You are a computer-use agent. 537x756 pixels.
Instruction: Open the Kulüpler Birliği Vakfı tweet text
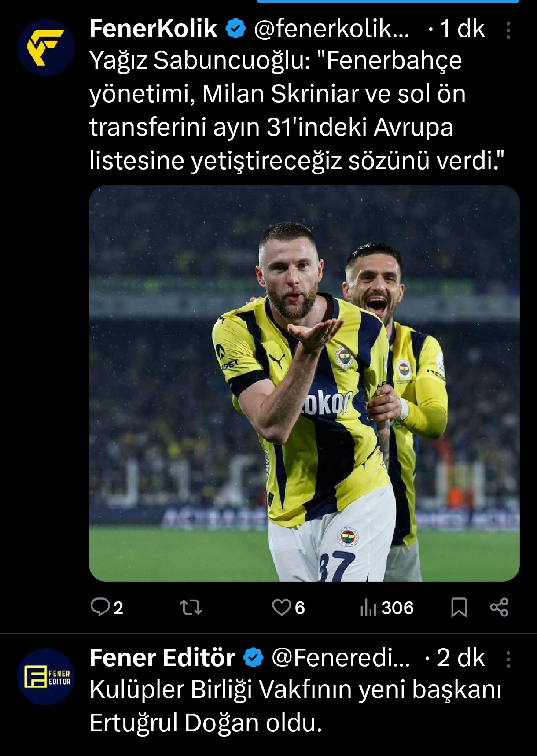[x=295, y=706]
